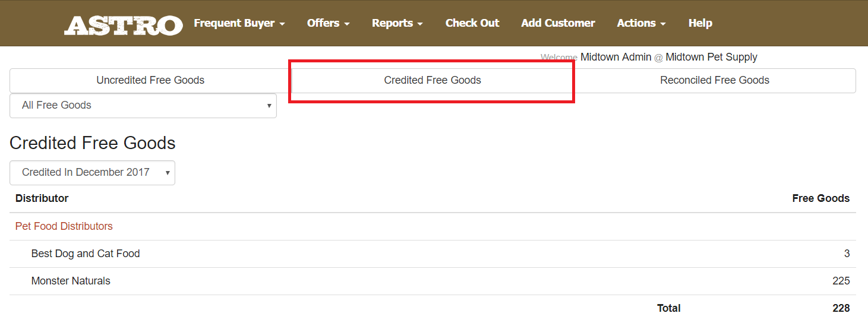Expand the Actions menu
Screen dimensions: 868x329
click(641, 23)
